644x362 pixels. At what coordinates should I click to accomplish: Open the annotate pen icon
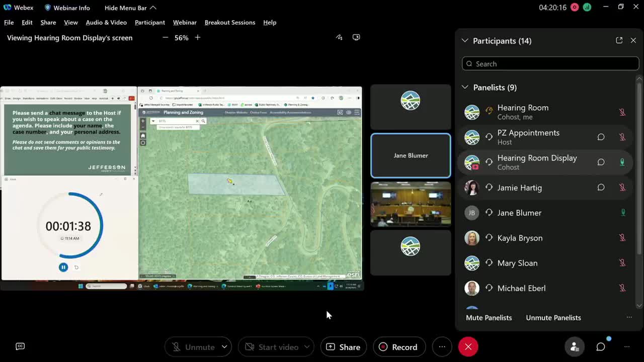(339, 37)
